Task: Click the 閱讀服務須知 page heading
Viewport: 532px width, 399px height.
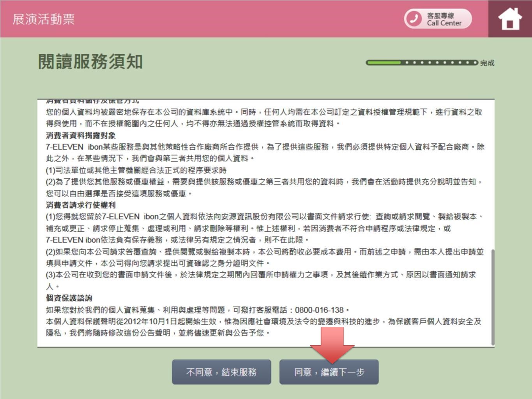Action: pyautogui.click(x=90, y=62)
